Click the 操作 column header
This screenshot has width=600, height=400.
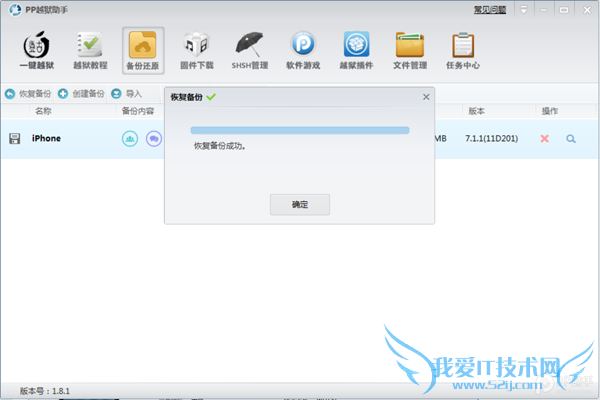coord(549,111)
